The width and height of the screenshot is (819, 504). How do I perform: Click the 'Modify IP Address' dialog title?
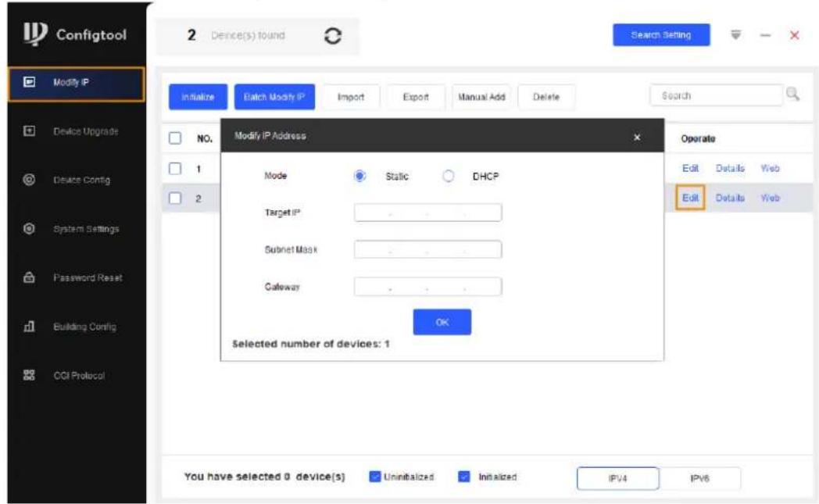click(270, 136)
